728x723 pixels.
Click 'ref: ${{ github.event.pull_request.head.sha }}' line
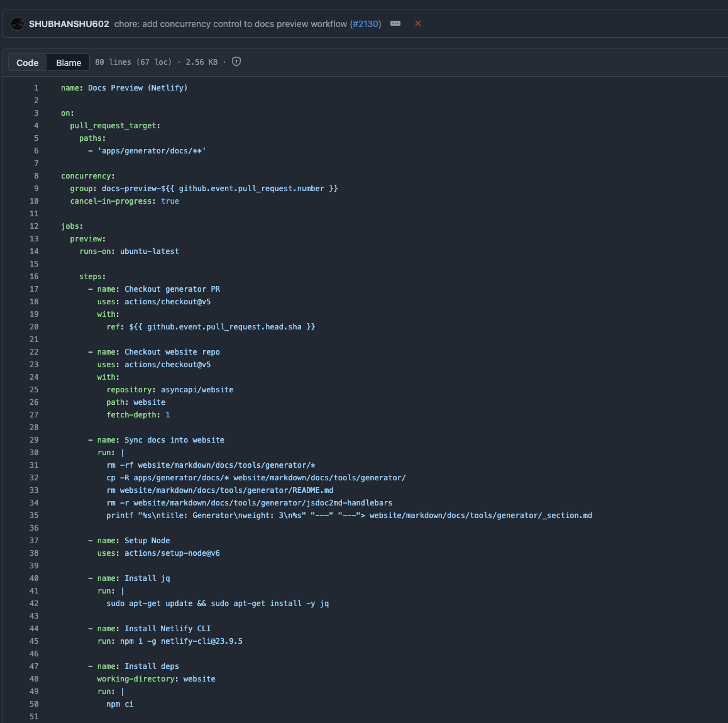tap(211, 327)
